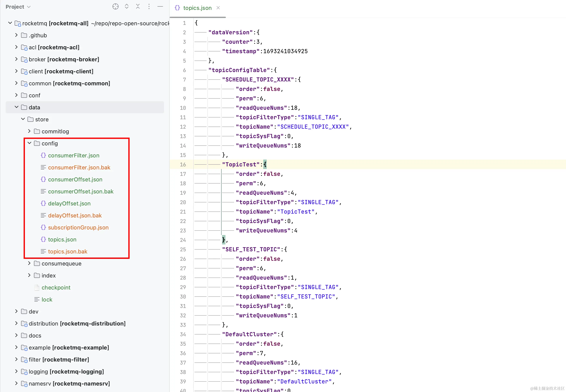566x392 pixels.
Task: Click line number 16 in the gutter
Action: [x=183, y=164]
